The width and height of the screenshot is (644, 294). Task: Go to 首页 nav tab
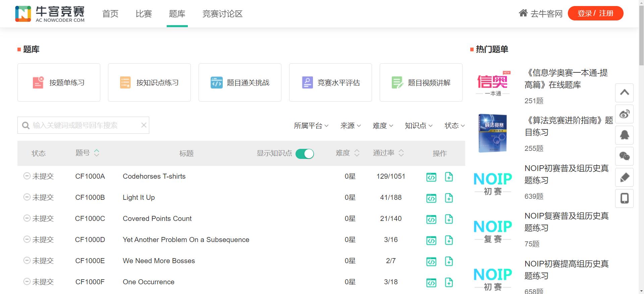click(x=110, y=14)
